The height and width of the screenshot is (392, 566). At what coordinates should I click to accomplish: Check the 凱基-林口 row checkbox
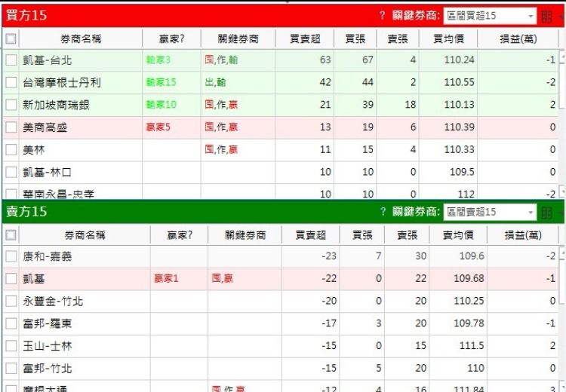pos(11,172)
